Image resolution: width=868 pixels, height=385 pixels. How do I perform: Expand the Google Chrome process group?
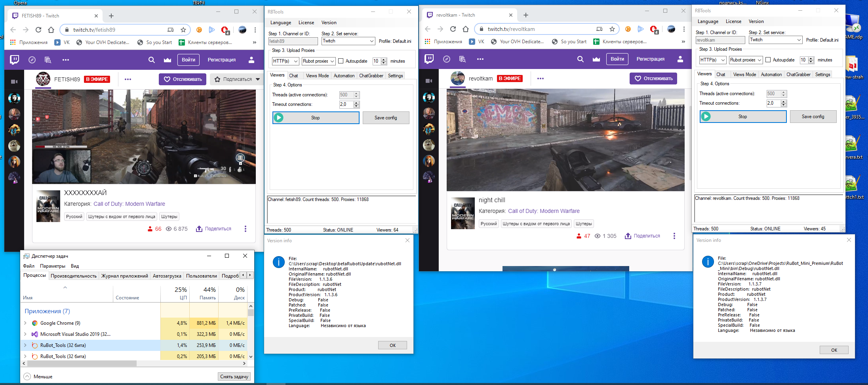pyautogui.click(x=25, y=323)
